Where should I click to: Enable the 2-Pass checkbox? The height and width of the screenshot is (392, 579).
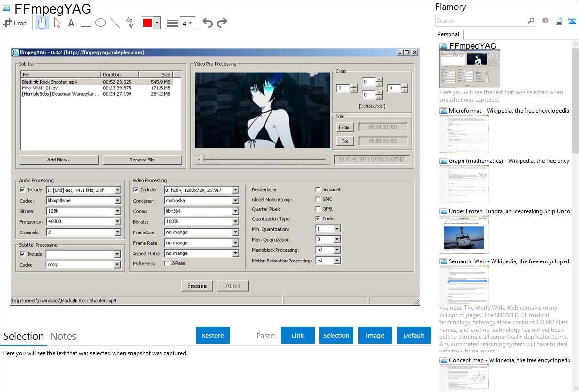pyautogui.click(x=167, y=263)
